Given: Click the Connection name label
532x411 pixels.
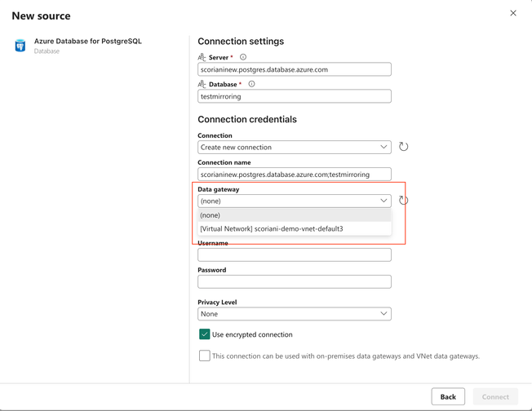Looking at the screenshot, I should click(224, 162).
